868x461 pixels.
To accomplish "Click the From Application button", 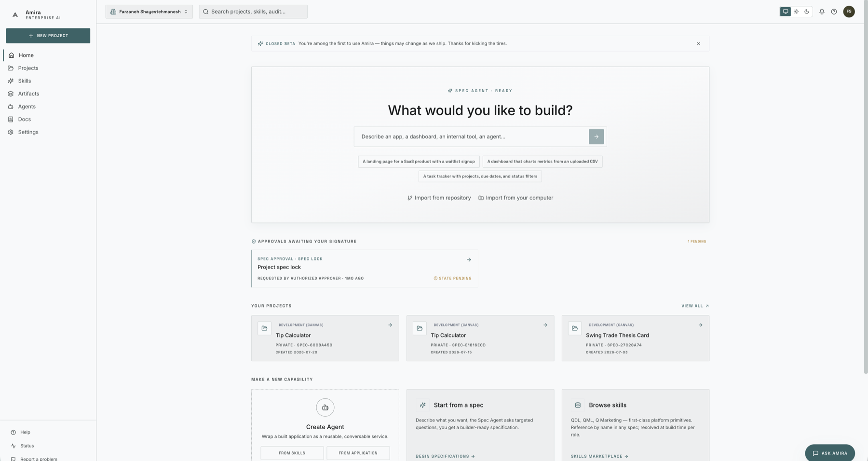I will [x=358, y=453].
